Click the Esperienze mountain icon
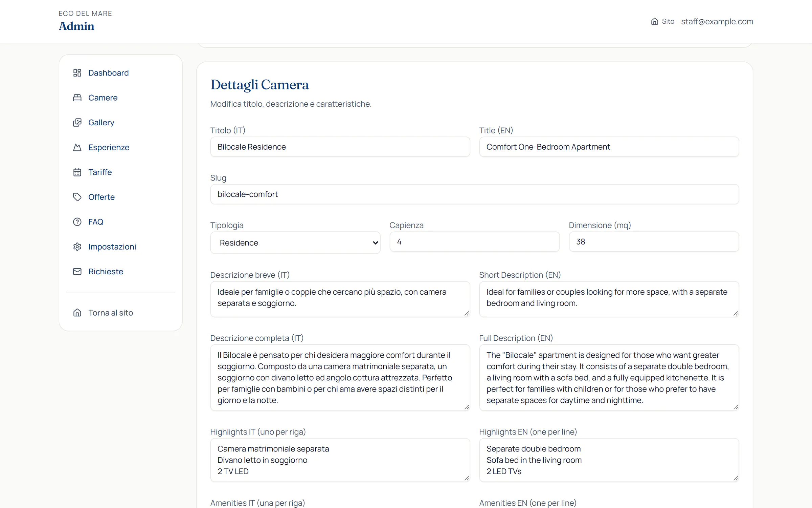812x508 pixels. [x=77, y=147]
